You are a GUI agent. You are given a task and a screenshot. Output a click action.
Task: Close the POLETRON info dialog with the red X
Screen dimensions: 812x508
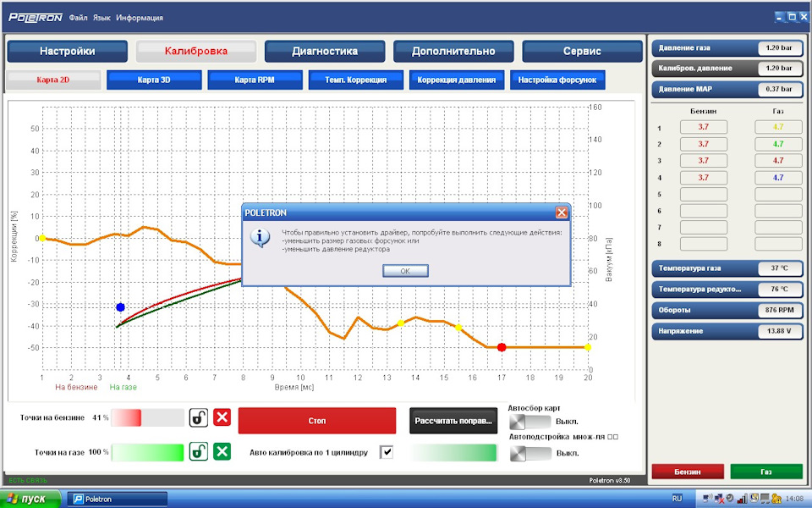coord(562,213)
